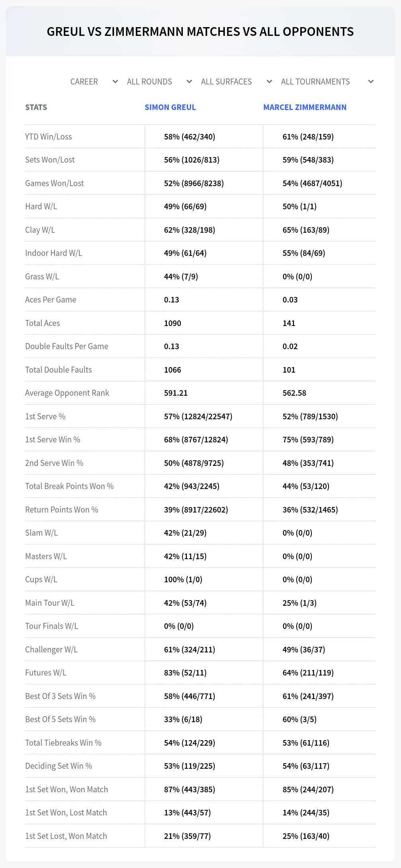Click the Challenger W/L stat label
The height and width of the screenshot is (868, 401).
[x=51, y=650]
